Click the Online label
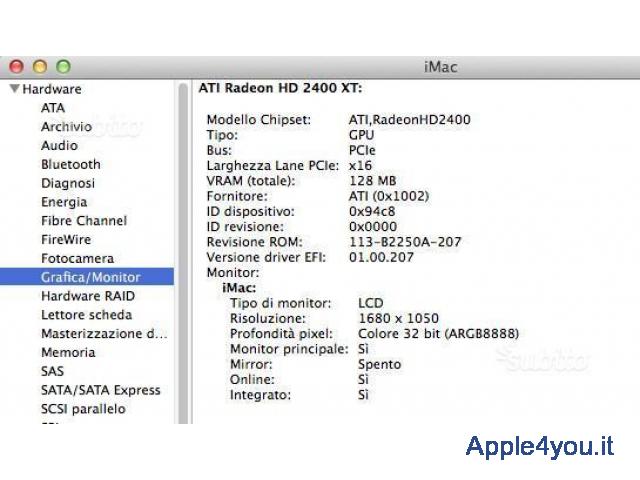 point(252,380)
